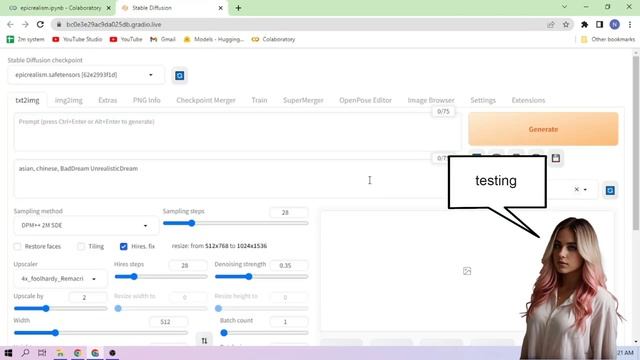Clear the selected styles with the X

tap(576, 189)
